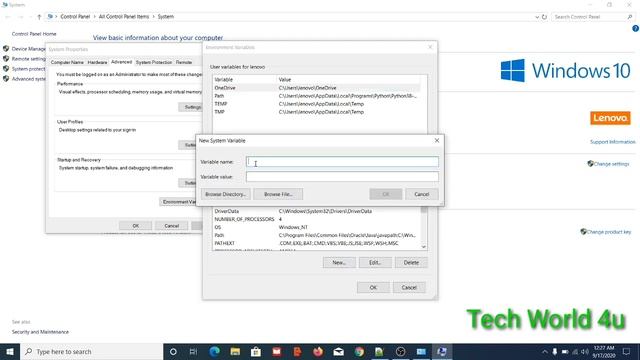Open OBS Studio from the taskbar
Screen dimensions: 640x360
[x=400, y=351]
